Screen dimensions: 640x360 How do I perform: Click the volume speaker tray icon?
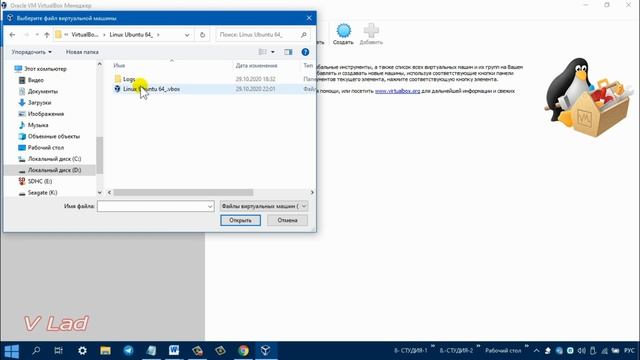click(582, 351)
